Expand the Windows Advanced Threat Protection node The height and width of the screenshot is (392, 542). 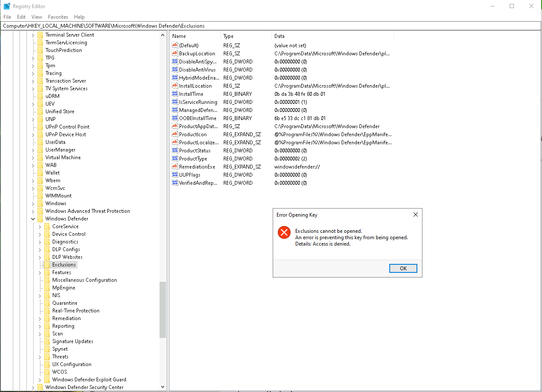[x=33, y=211]
